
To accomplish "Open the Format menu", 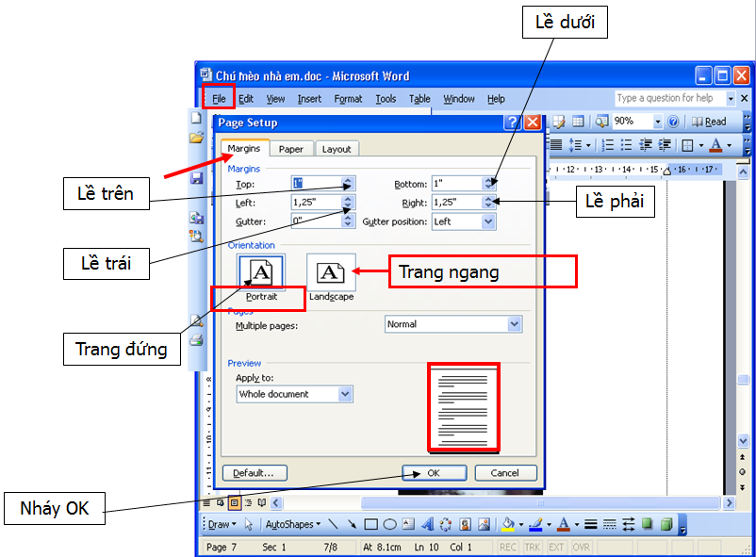I will 348,99.
